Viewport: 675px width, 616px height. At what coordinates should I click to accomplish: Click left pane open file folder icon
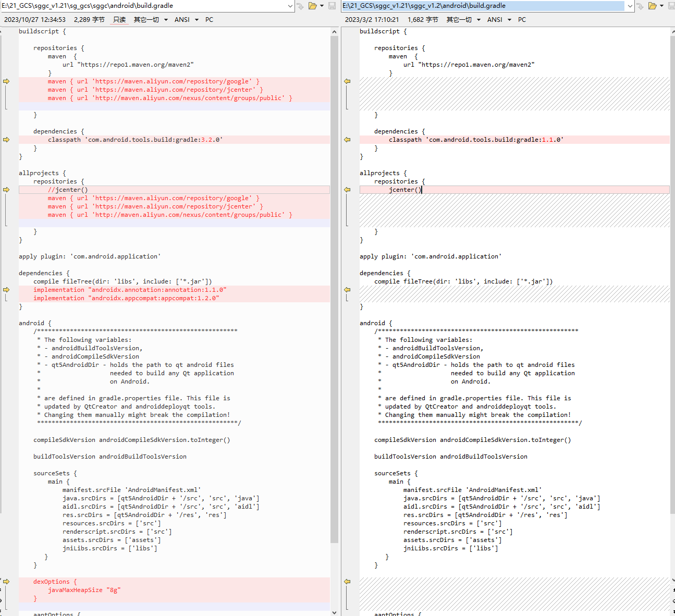pyautogui.click(x=313, y=6)
